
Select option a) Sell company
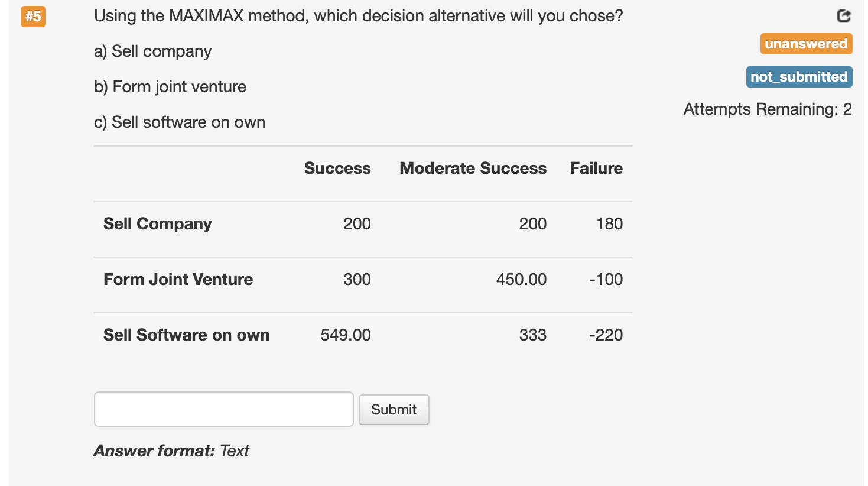(152, 51)
